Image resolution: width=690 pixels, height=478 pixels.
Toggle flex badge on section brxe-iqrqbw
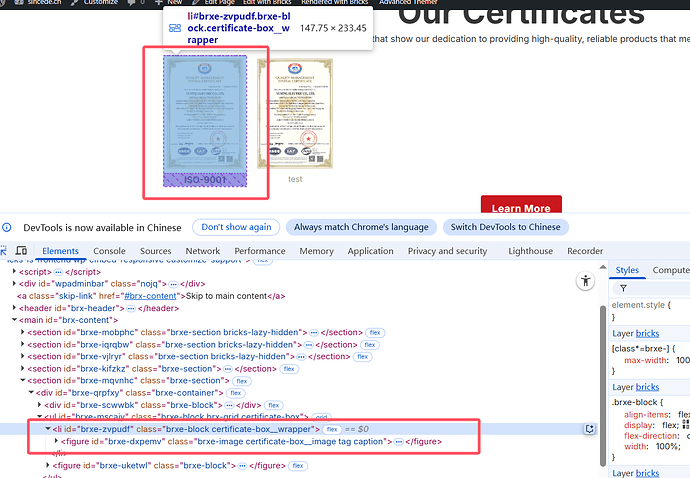click(370, 345)
